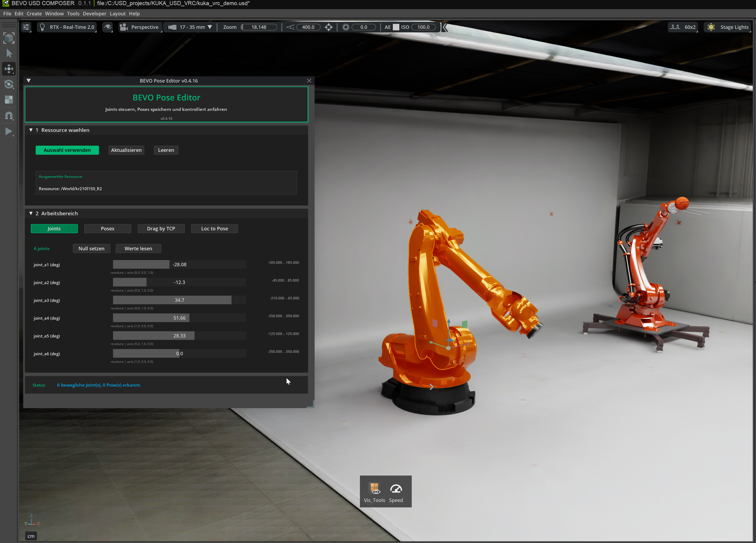Switch to the Loc to Pose tab
The image size is (756, 543).
pos(215,229)
